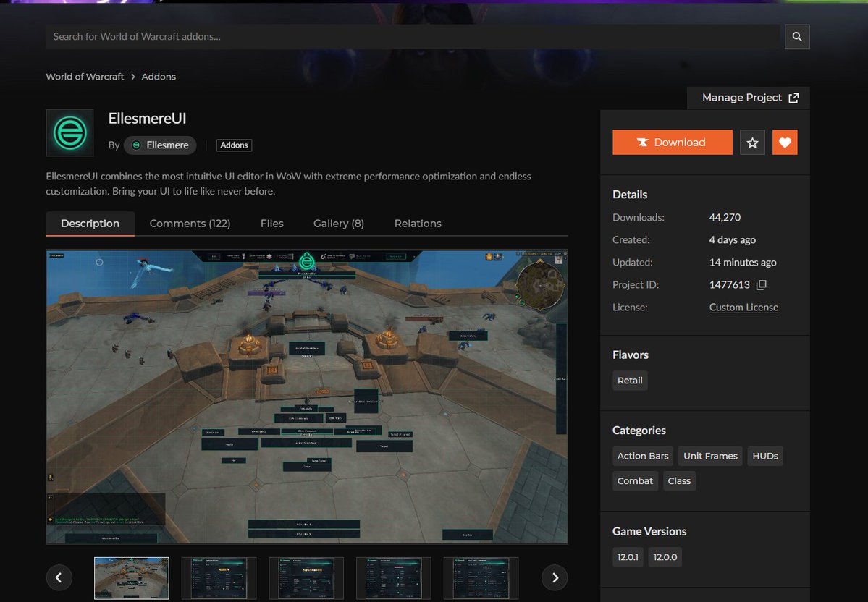Open Manage Project external link
Screen dimensions: 868x602
[x=750, y=98]
